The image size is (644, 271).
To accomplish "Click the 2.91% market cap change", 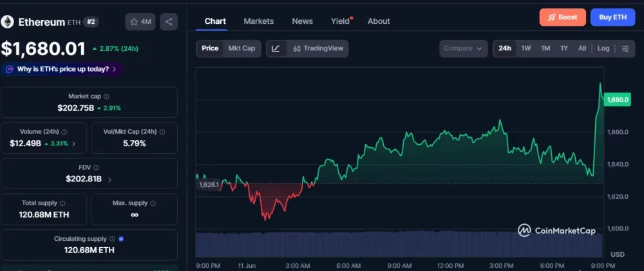I will click(x=109, y=108).
